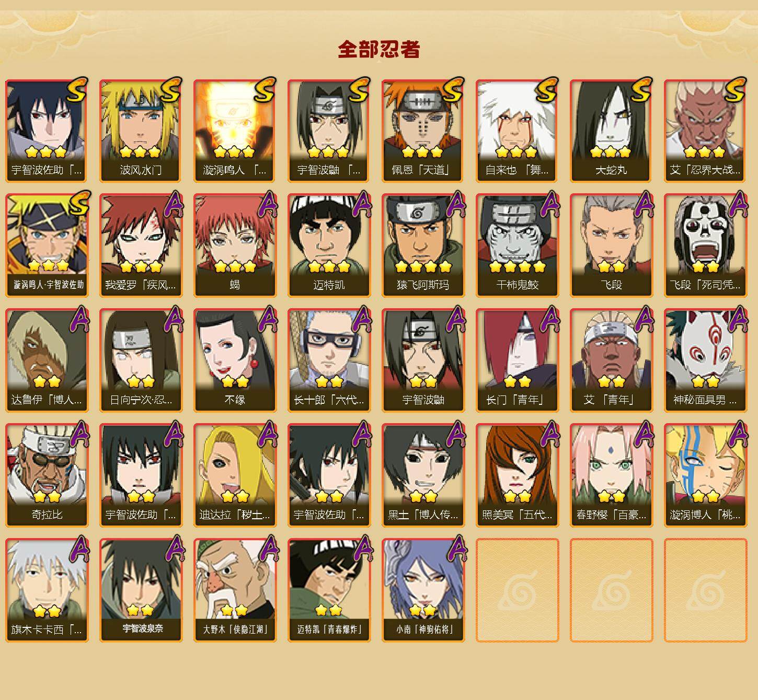Open the 猿飞阿斯玛 ninja card
This screenshot has width=758, height=700.
click(x=423, y=246)
